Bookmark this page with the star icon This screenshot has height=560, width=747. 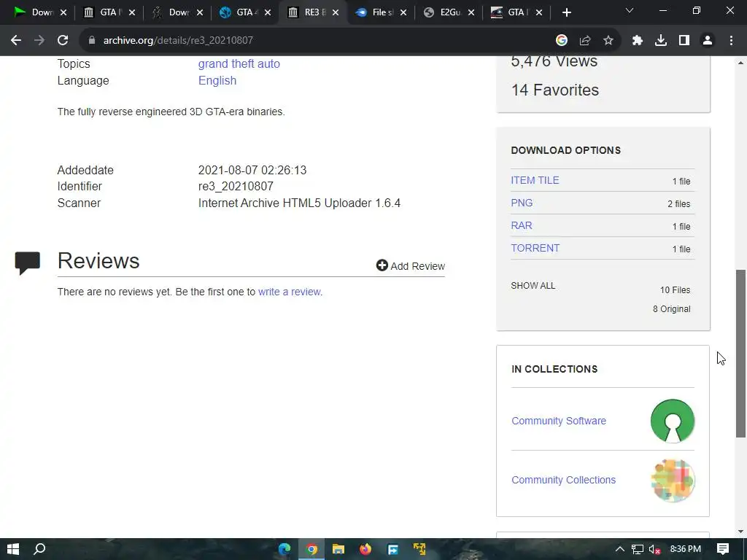click(608, 41)
